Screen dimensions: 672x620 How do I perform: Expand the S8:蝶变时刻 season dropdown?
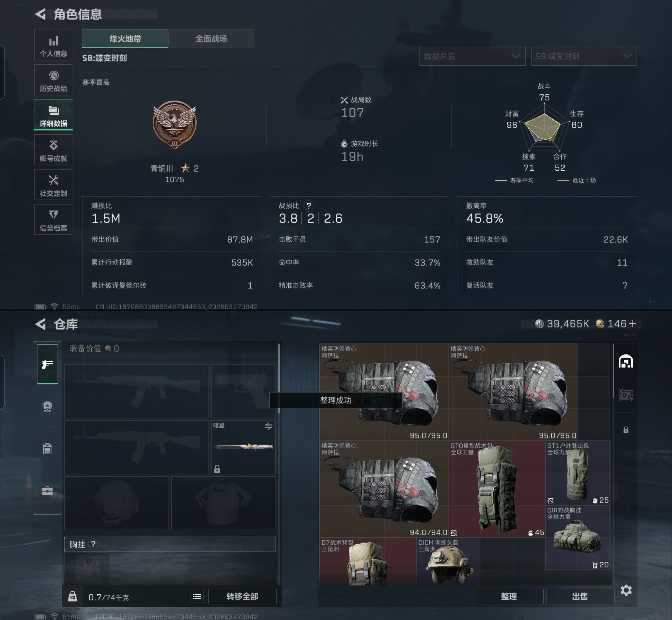pos(584,56)
